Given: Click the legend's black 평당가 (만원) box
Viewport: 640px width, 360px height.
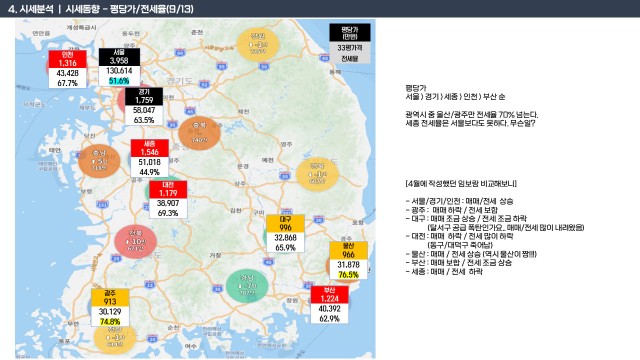Looking at the screenshot, I should coord(350,32).
